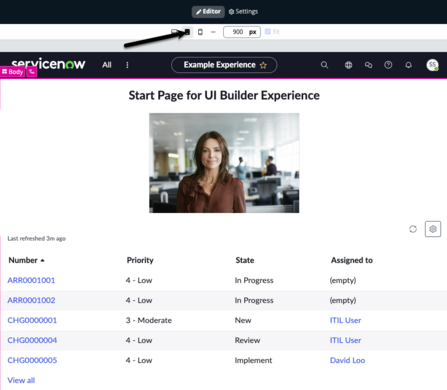This screenshot has width=447, height=390.
Task: Open ITIL User link in CHG0000001 row
Action: (x=345, y=320)
